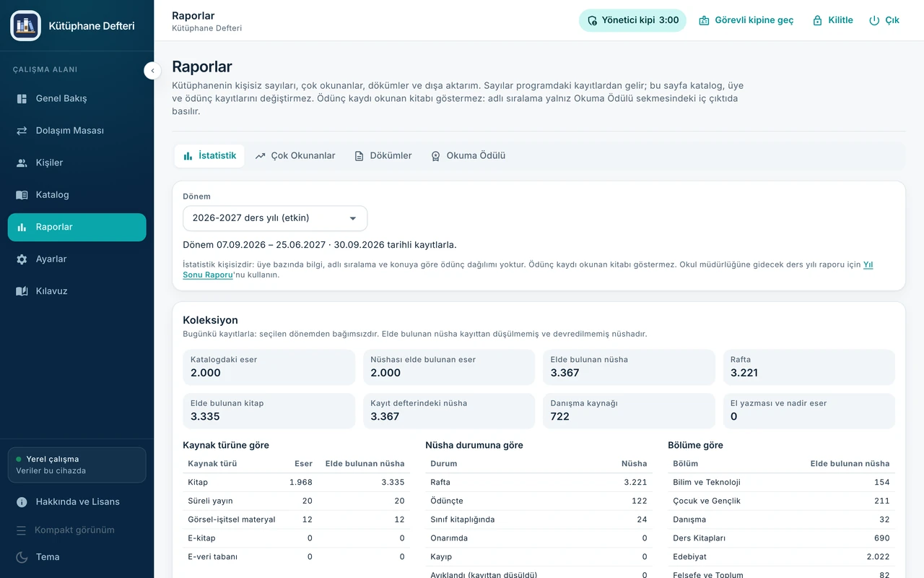Click the Katalogdaki eser 2.000 card
The image size is (924, 578).
click(269, 367)
